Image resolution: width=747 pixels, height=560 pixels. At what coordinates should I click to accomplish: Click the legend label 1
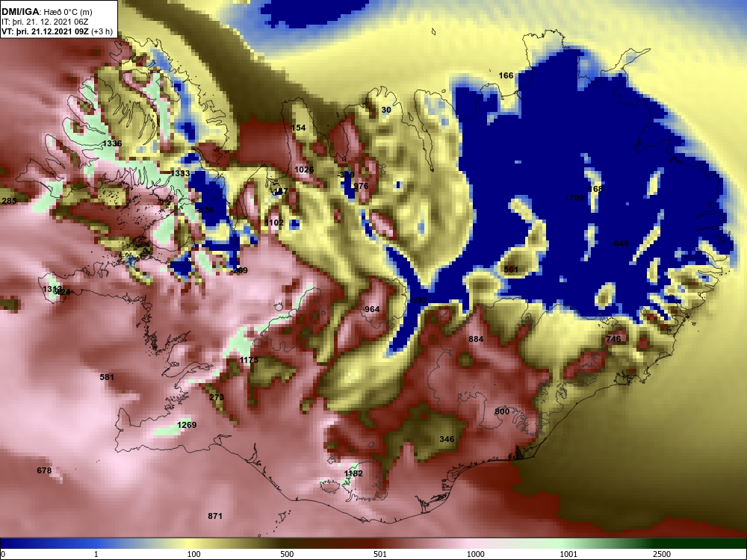96,554
